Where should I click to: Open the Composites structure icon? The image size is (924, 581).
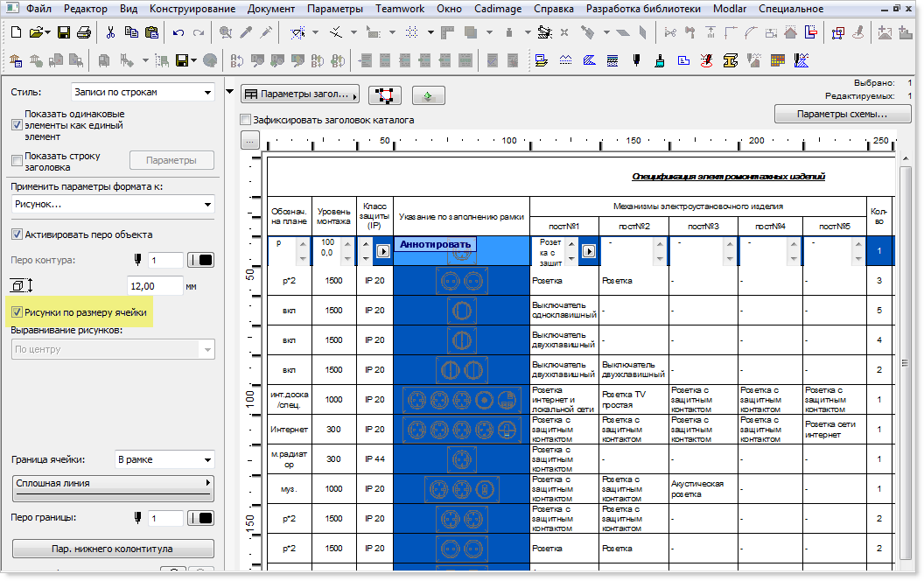612,60
